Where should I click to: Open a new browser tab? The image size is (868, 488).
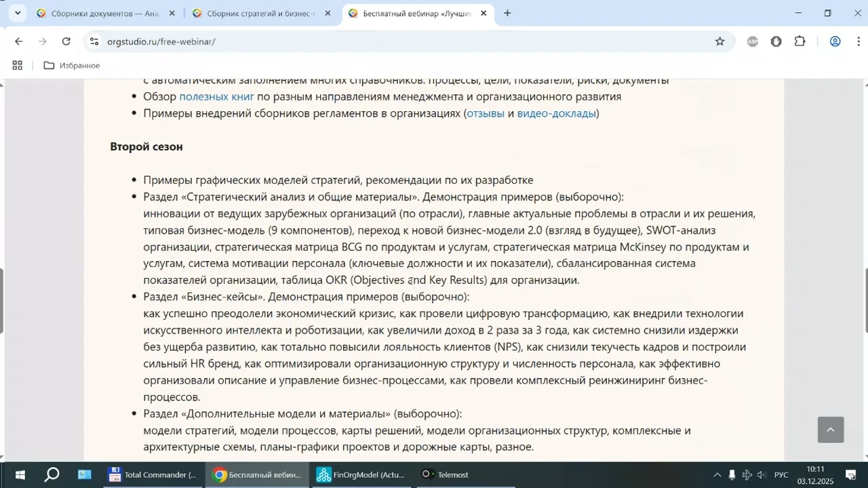click(x=507, y=13)
